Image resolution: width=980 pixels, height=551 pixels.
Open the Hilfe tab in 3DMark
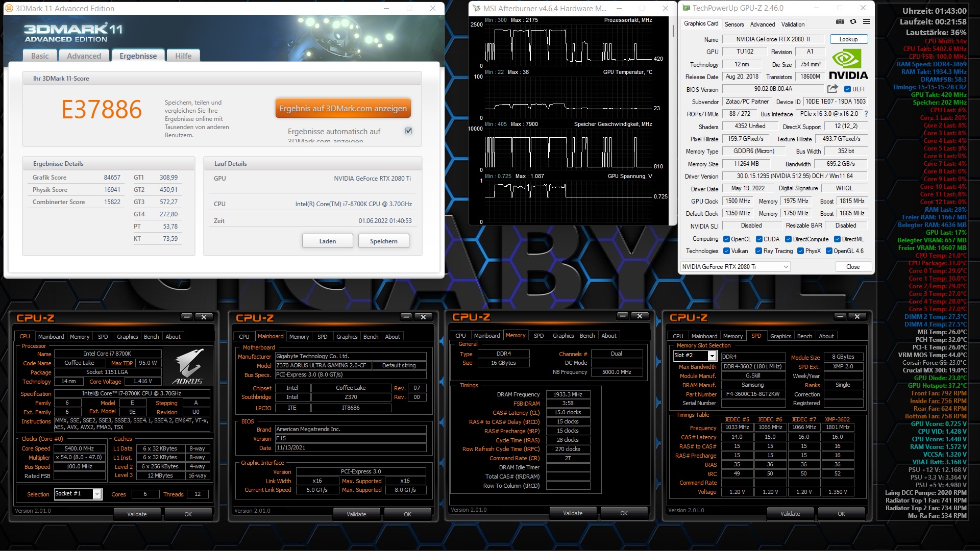tap(183, 56)
